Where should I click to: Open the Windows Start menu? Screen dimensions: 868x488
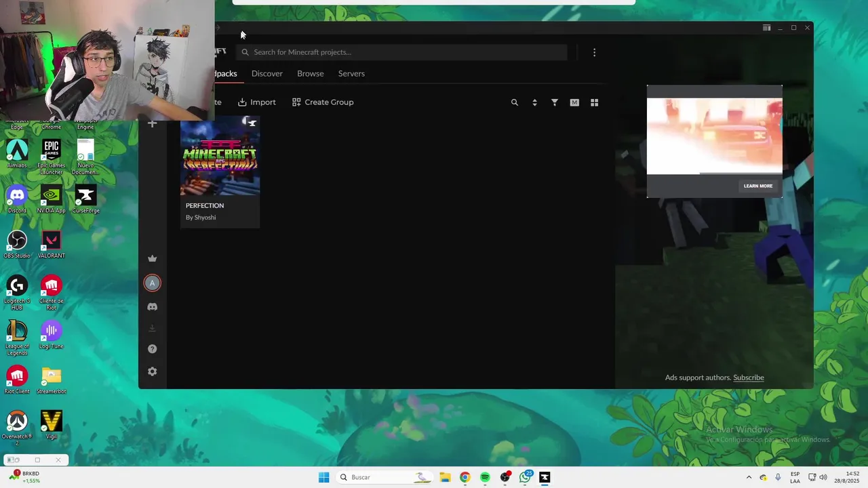pyautogui.click(x=324, y=477)
